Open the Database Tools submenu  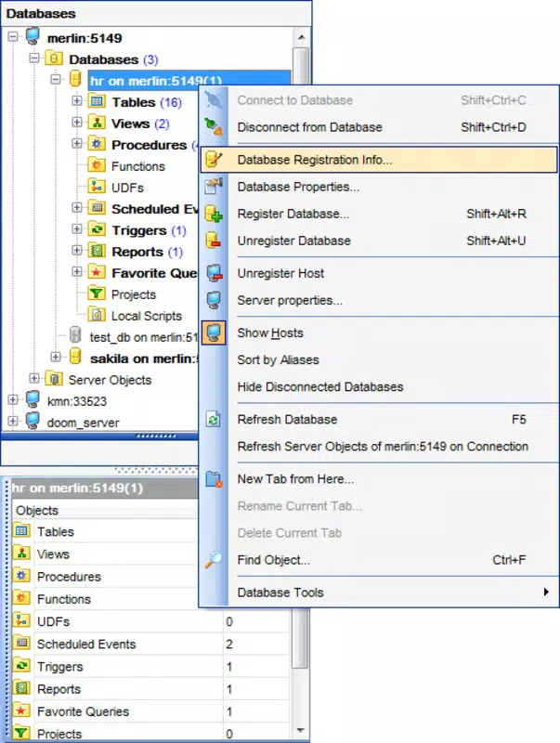(378, 593)
